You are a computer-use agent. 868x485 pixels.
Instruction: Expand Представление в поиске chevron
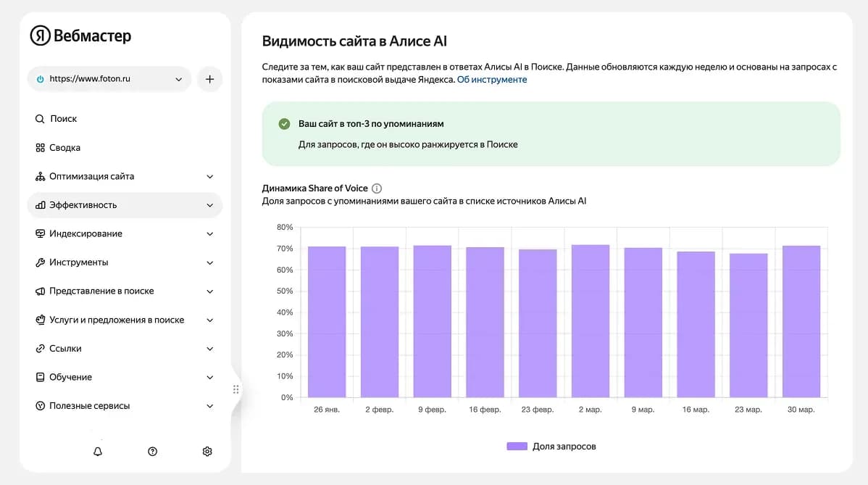210,291
